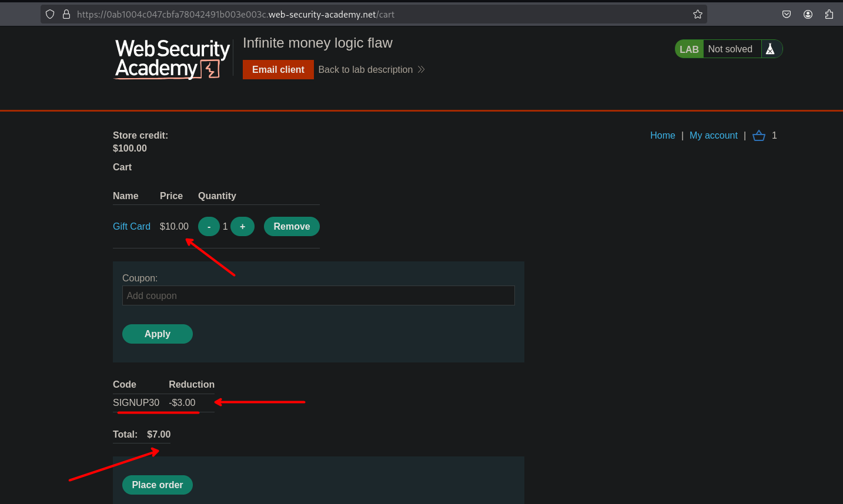Click the shopping basket cart icon
This screenshot has width=843, height=504.
click(x=759, y=136)
